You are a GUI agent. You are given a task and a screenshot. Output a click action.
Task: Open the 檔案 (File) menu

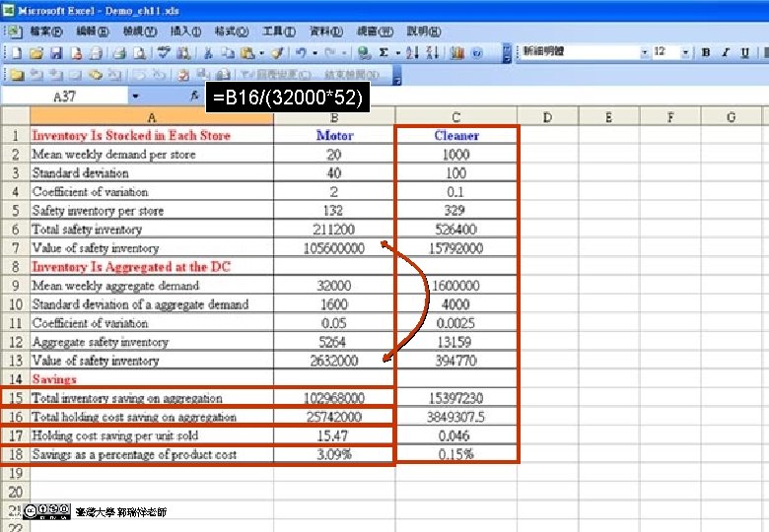coord(46,32)
